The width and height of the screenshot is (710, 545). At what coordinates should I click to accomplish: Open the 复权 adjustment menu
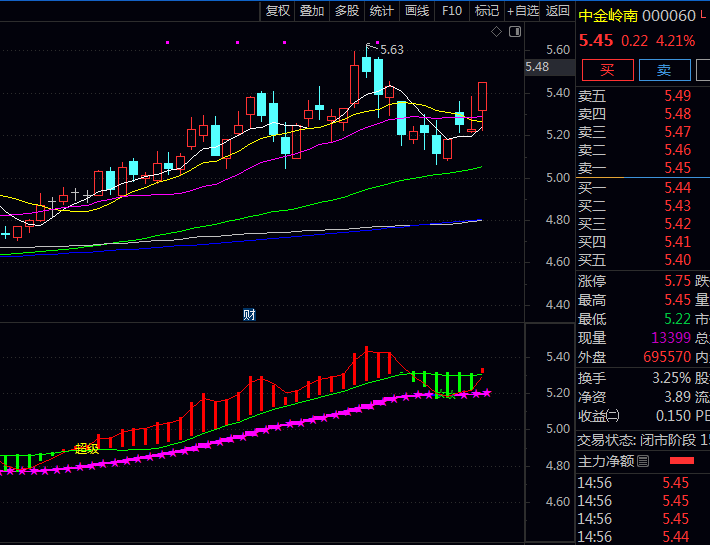tap(277, 11)
